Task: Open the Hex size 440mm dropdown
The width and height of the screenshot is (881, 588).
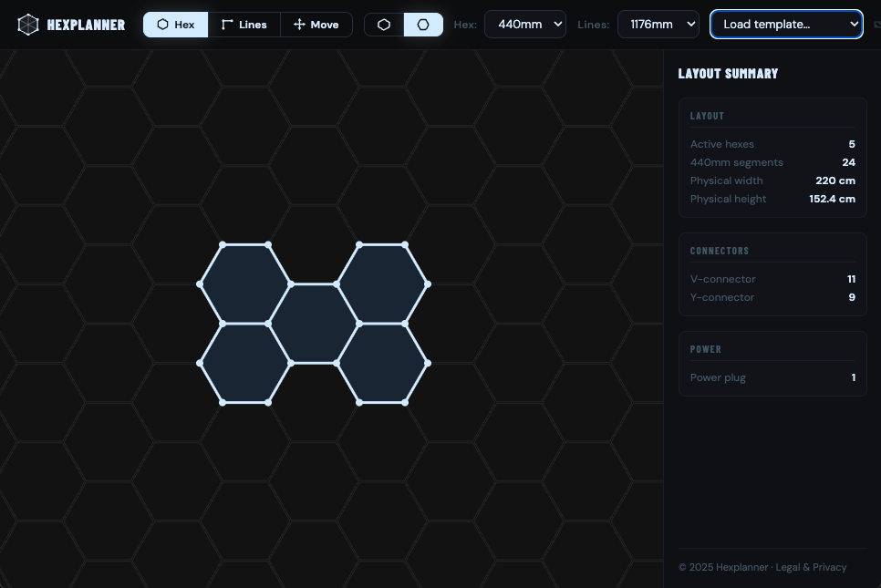Action: tap(524, 24)
